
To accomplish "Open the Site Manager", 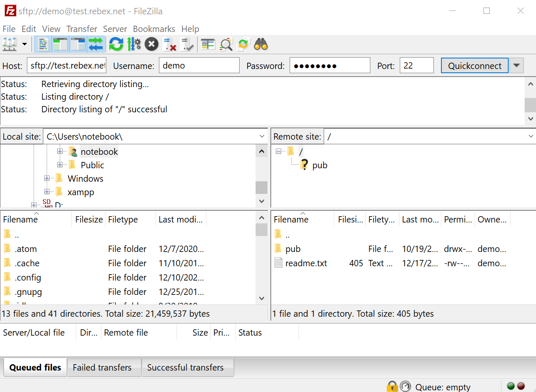I will tap(9, 44).
